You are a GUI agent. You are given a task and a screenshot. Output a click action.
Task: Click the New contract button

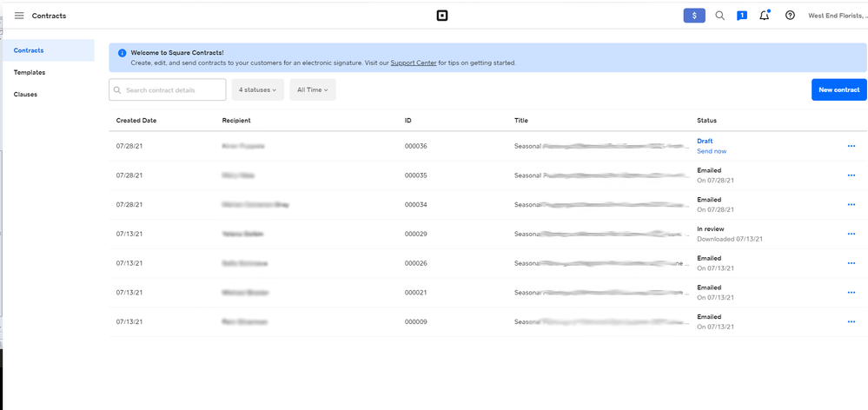[x=838, y=89]
